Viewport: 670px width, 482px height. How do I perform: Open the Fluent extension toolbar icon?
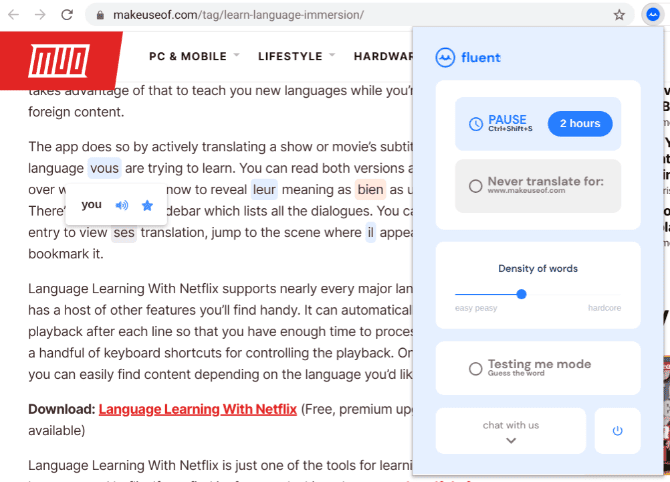[x=652, y=15]
